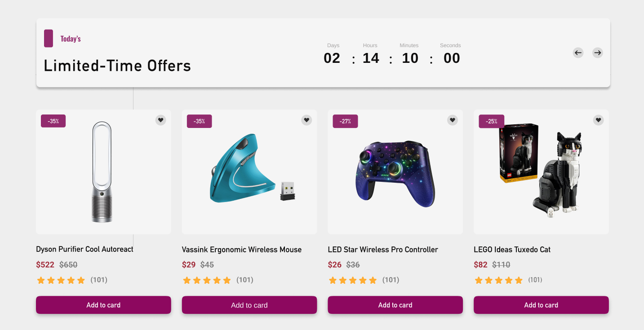Open the Dyson Purifier Cool Autoreact title
Screen dimensions: 644x330
pos(84,249)
